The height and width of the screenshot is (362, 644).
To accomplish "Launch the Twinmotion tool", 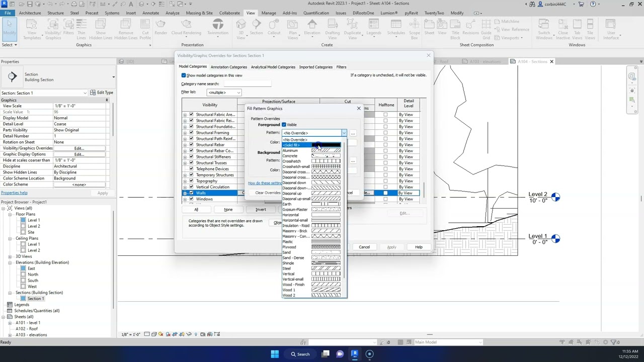I will 218,28.
